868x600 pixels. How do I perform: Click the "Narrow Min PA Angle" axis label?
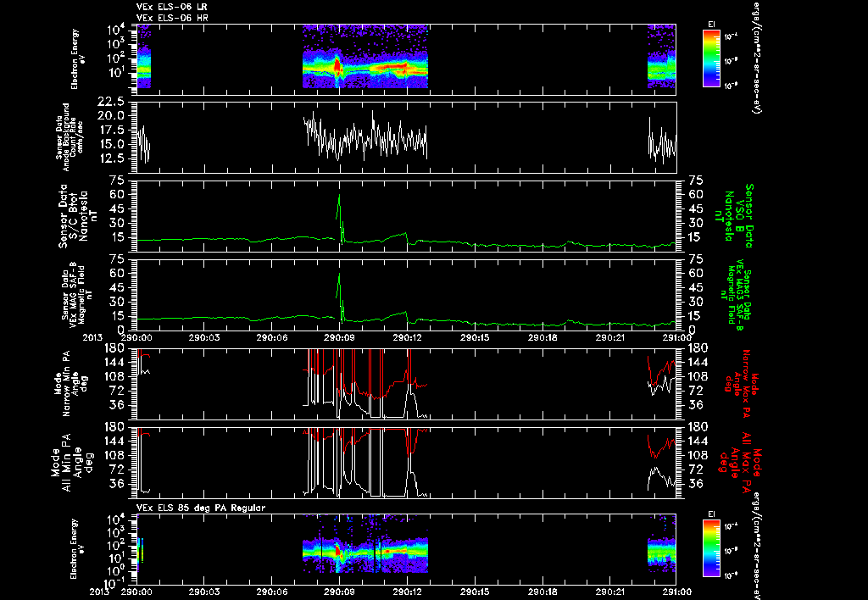[x=70, y=384]
